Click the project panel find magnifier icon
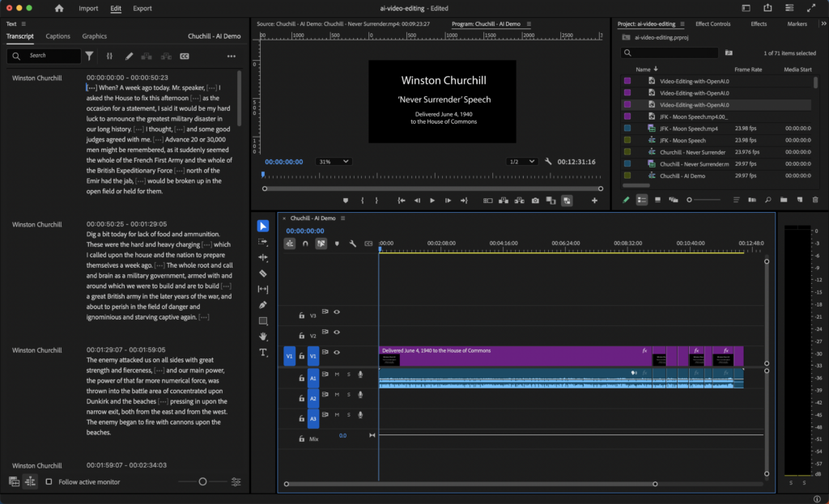This screenshot has width=829, height=504. [767, 200]
